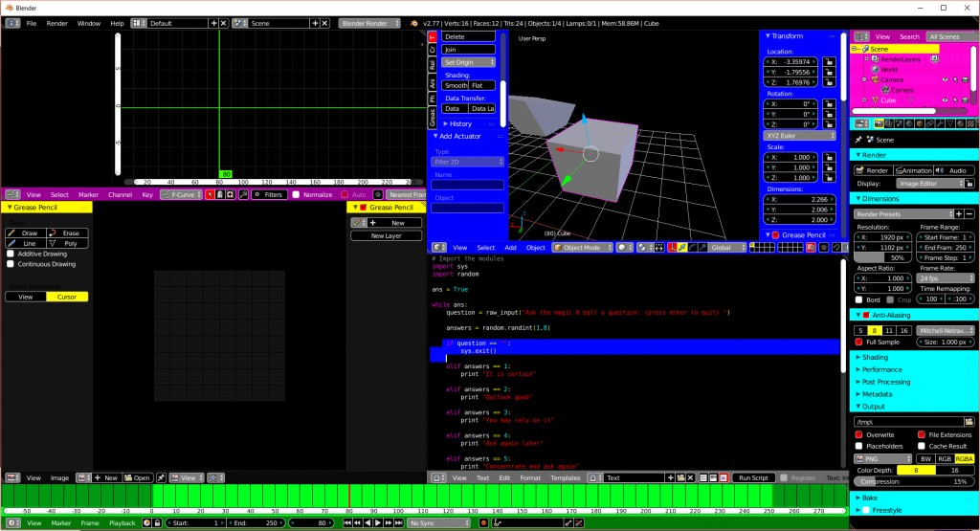Click the timeline lock range icon
Image resolution: width=980 pixels, height=531 pixels.
[158, 523]
